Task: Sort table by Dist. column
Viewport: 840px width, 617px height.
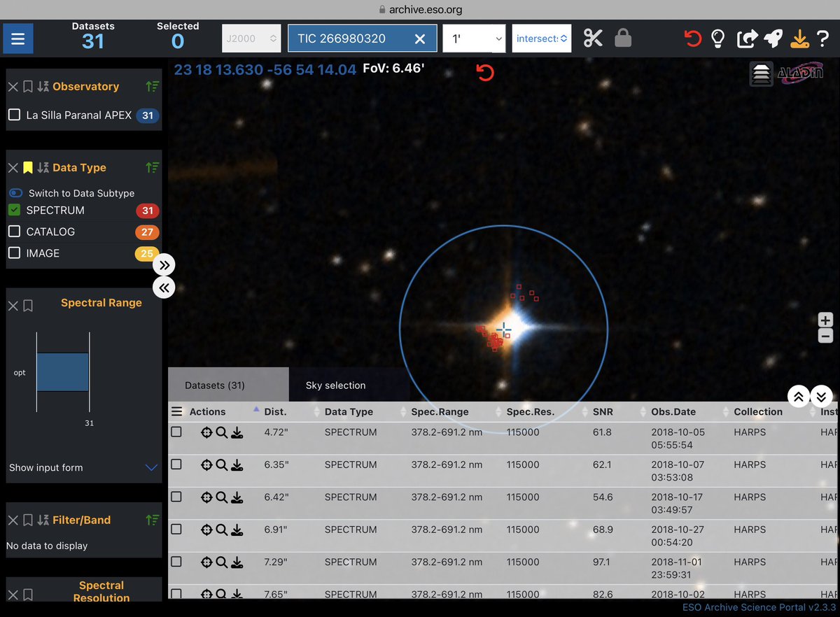Action: (x=276, y=412)
